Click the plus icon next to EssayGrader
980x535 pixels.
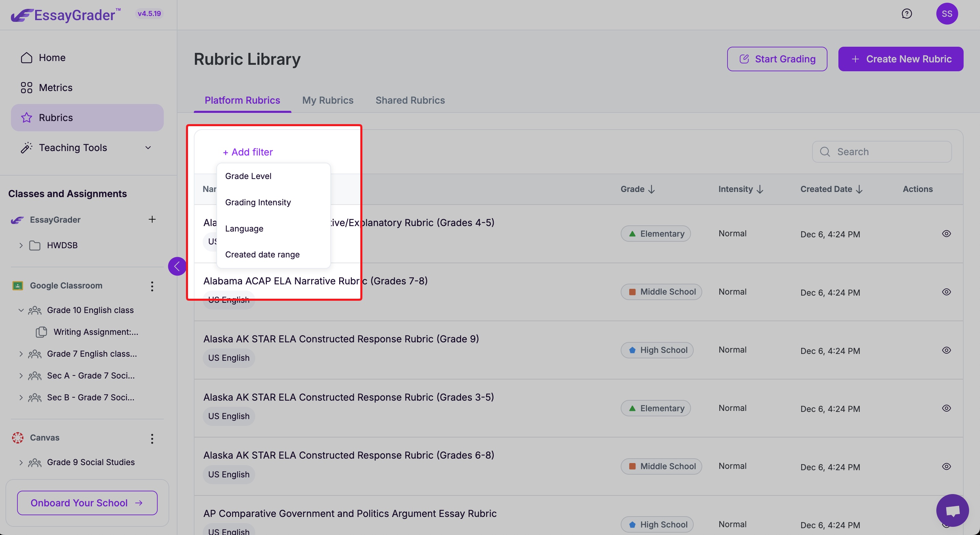[x=152, y=219]
